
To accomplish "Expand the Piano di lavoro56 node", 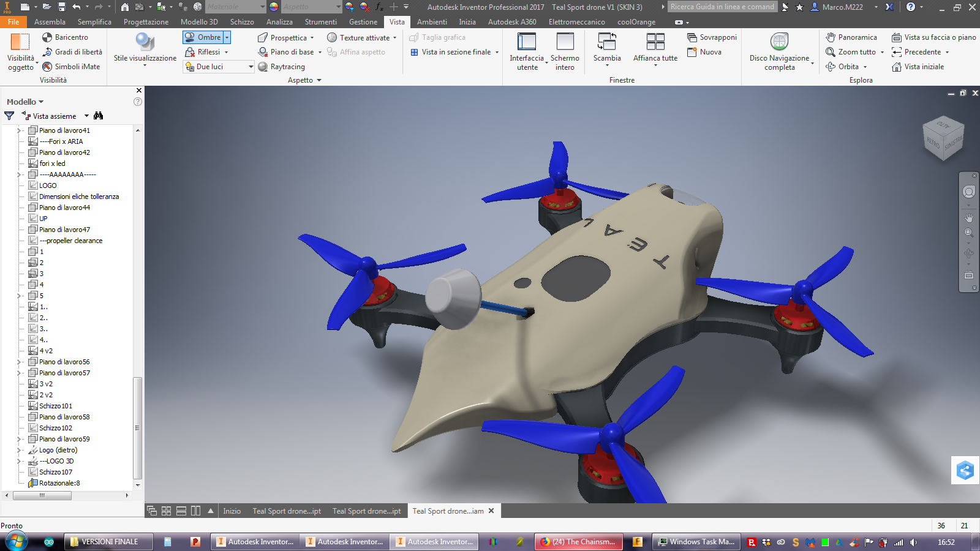I will tap(19, 362).
